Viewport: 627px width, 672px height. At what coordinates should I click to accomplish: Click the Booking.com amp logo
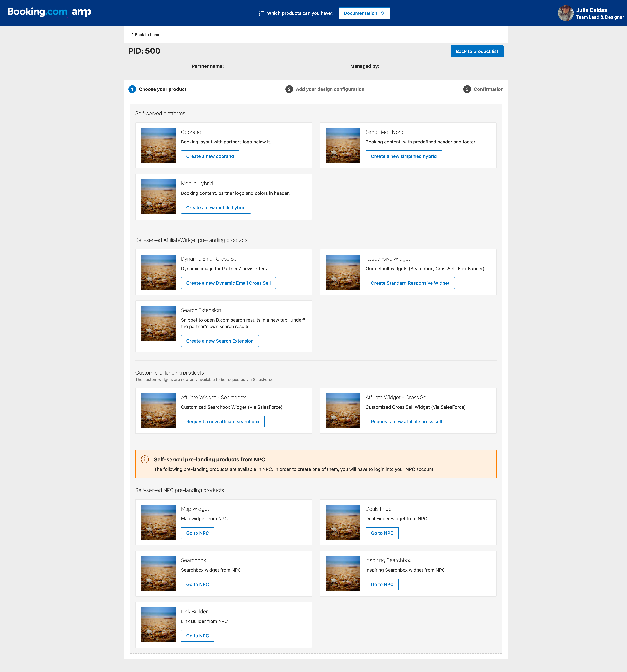coord(49,12)
